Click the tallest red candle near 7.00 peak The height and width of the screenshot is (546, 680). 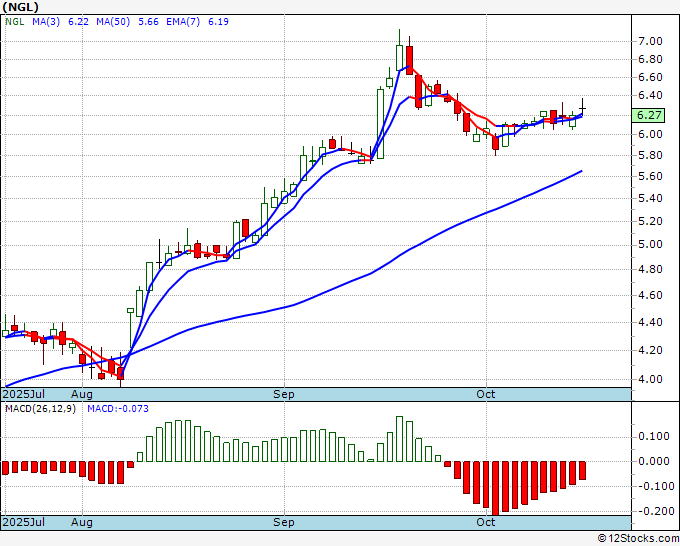(409, 60)
